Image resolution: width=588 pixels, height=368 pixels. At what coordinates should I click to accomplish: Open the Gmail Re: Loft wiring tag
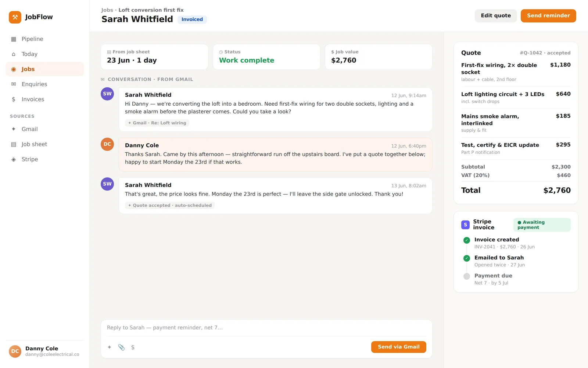(157, 123)
